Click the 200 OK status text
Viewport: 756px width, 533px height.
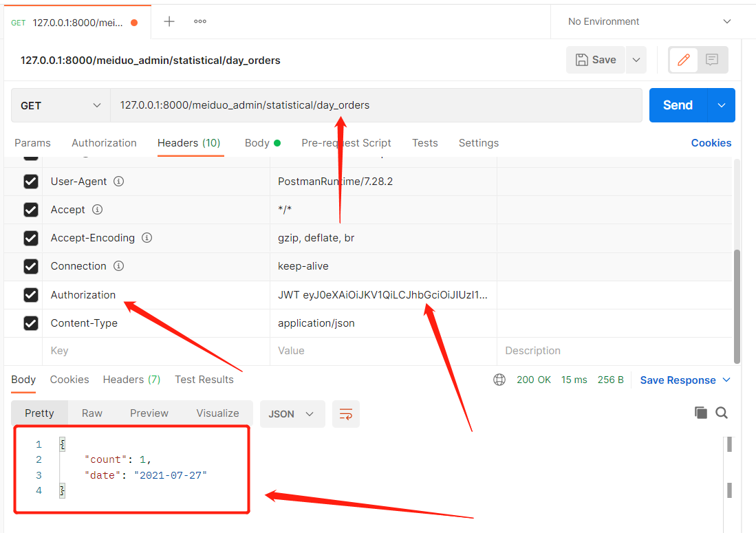pyautogui.click(x=534, y=380)
